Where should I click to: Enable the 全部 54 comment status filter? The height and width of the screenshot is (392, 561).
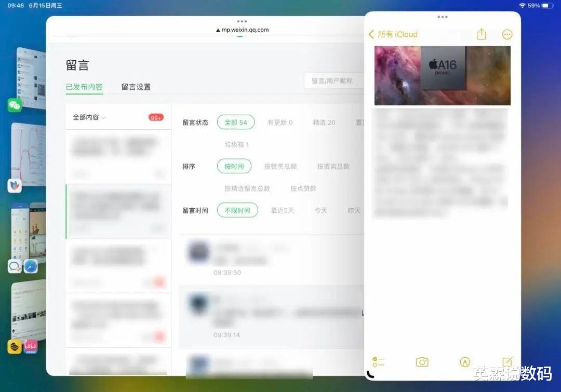236,122
